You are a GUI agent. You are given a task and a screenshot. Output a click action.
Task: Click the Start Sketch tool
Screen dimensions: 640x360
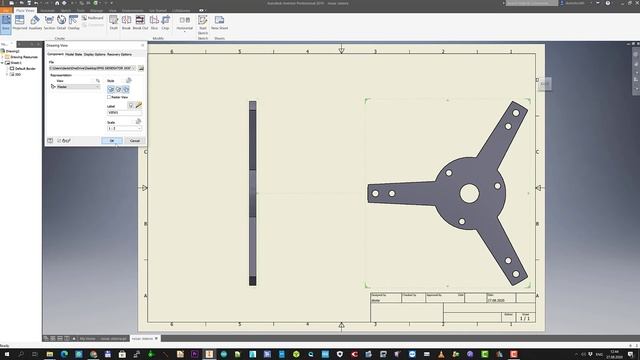tap(203, 24)
